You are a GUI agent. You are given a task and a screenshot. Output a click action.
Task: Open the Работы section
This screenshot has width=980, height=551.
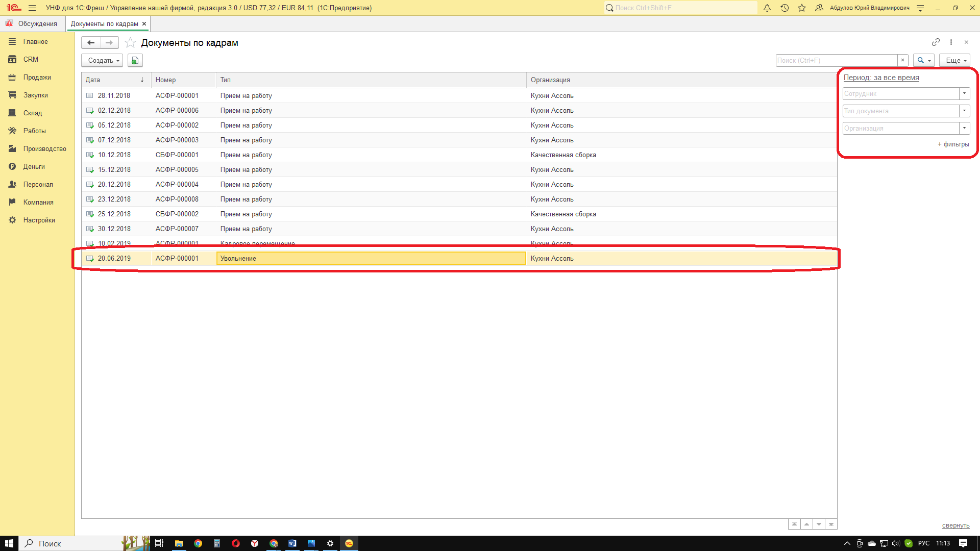click(x=37, y=131)
